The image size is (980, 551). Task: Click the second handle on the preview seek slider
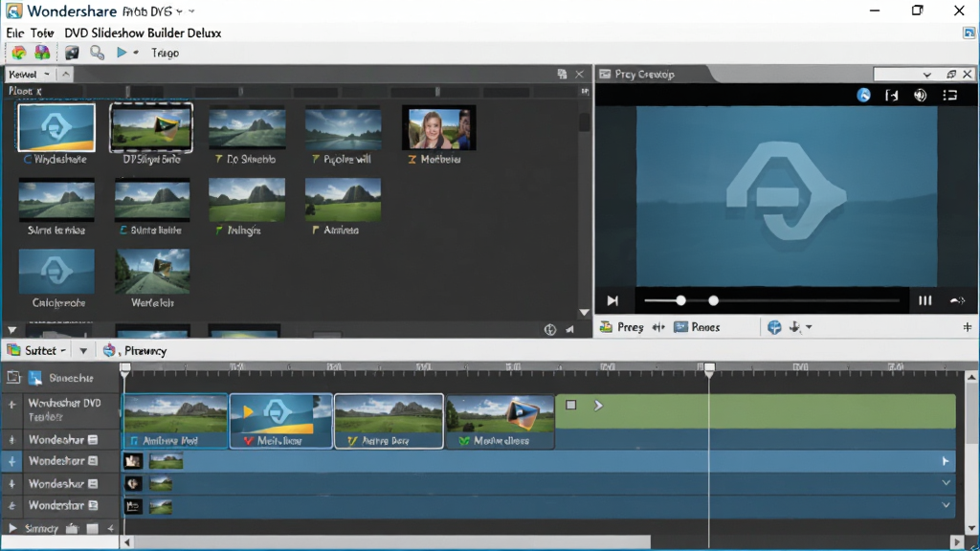[x=713, y=301]
